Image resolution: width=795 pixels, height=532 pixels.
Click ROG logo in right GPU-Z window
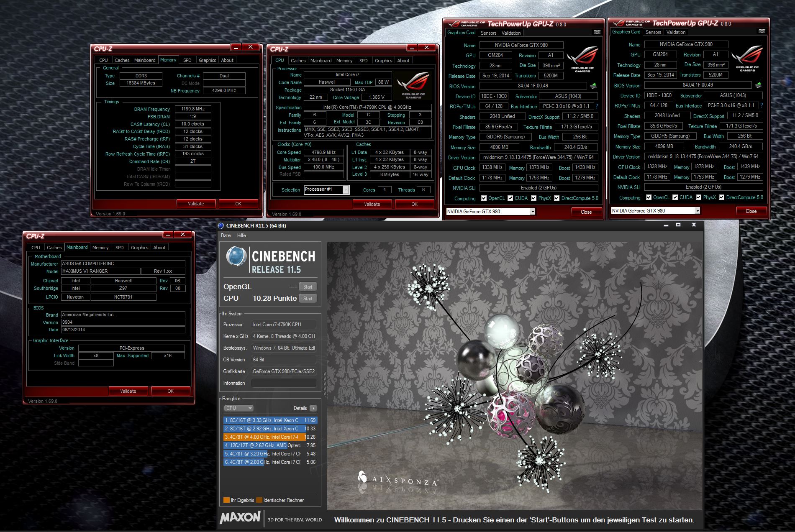747,59
